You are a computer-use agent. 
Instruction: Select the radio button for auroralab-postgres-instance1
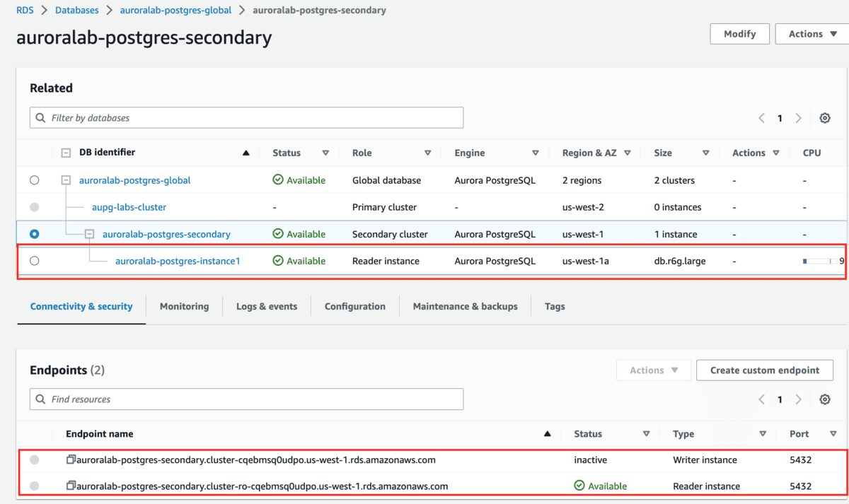click(34, 260)
